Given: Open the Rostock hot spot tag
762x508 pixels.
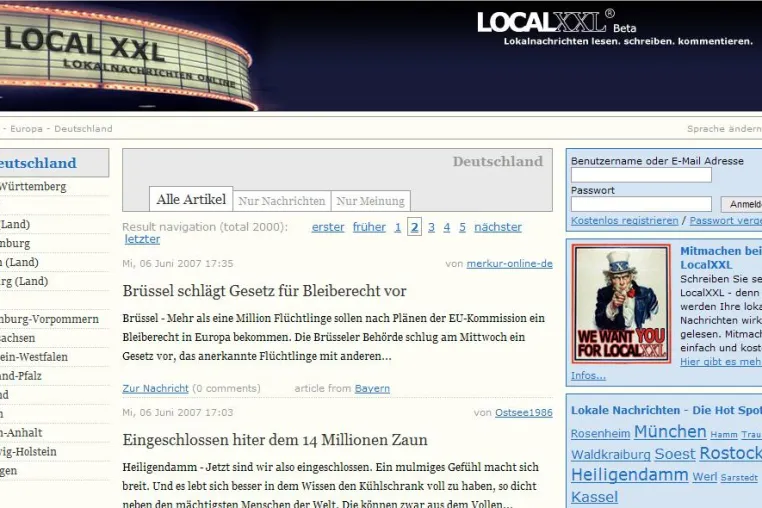Looking at the screenshot, I should pyautogui.click(x=730, y=453).
